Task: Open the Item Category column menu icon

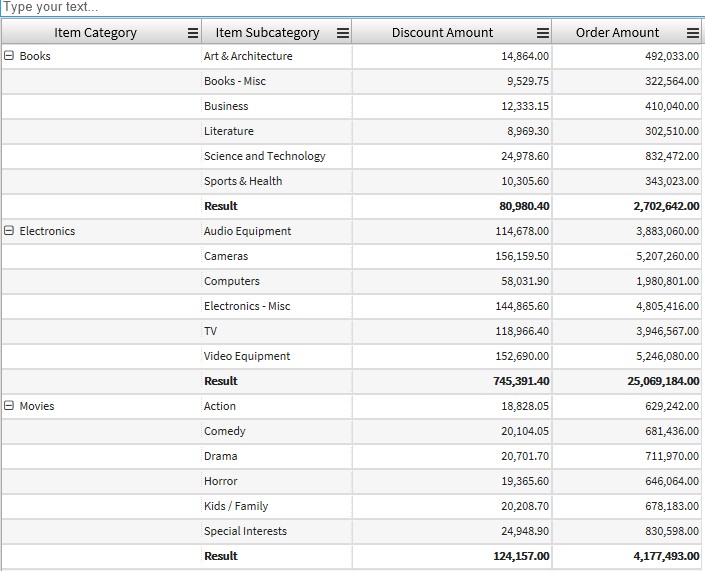Action: click(193, 33)
